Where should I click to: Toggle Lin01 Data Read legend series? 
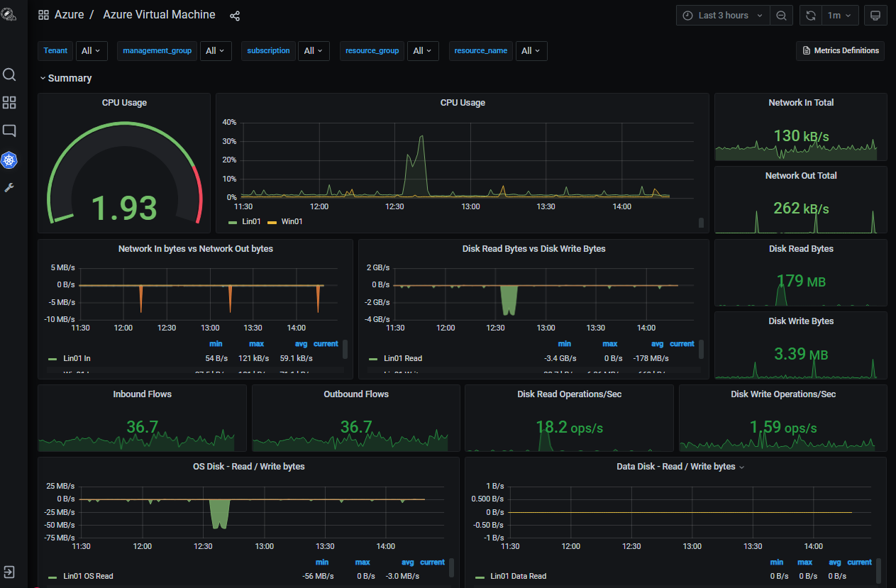tap(519, 576)
